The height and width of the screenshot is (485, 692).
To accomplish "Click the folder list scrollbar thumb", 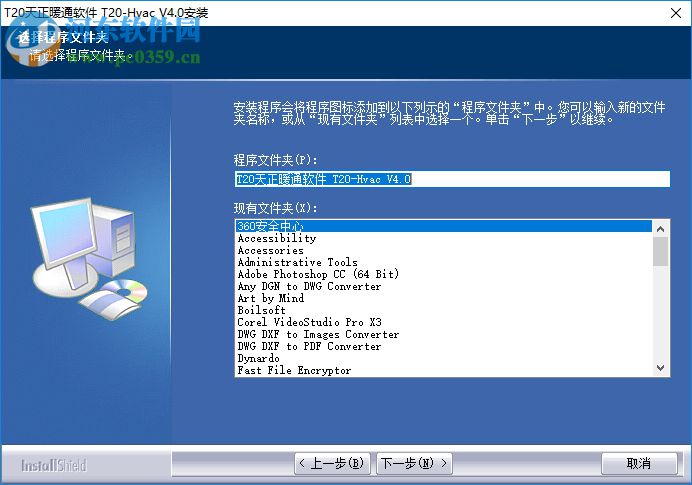I will [660, 252].
